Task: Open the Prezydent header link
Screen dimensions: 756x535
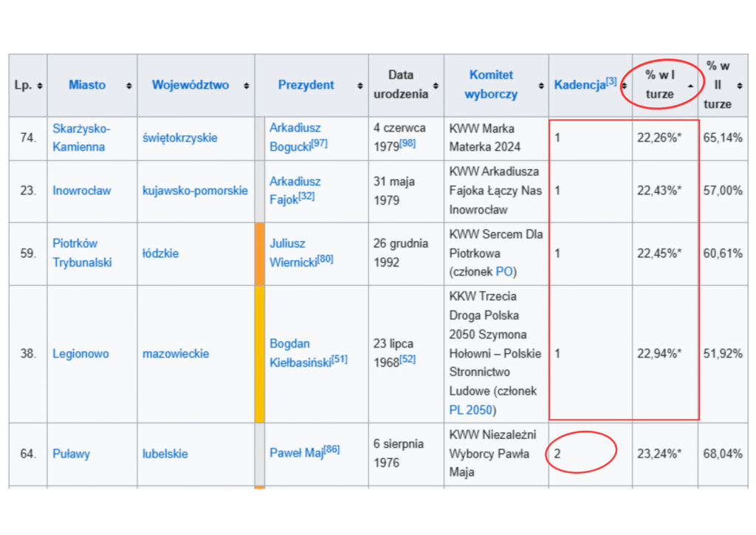Action: point(306,85)
